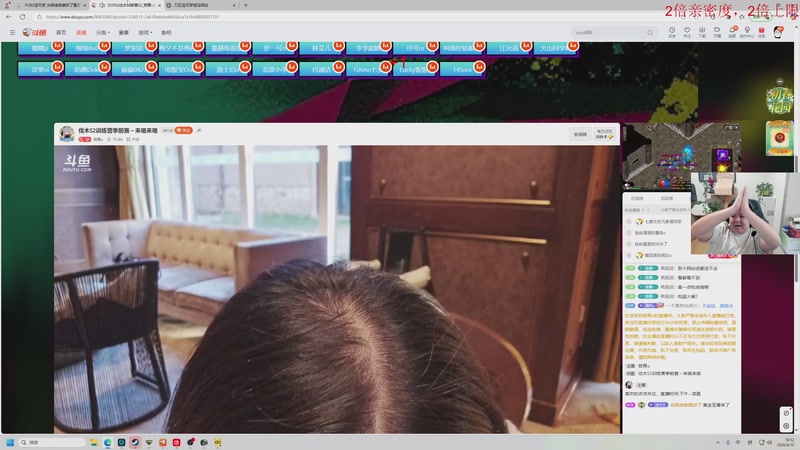The image size is (800, 450).
Task: Open the 初春花园 event badge
Action: coord(780,101)
